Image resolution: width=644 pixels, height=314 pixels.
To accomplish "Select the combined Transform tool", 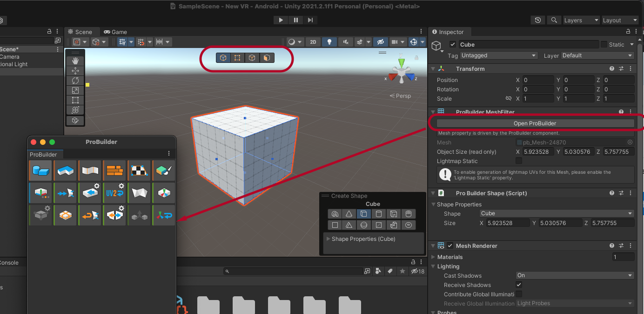I will (75, 109).
